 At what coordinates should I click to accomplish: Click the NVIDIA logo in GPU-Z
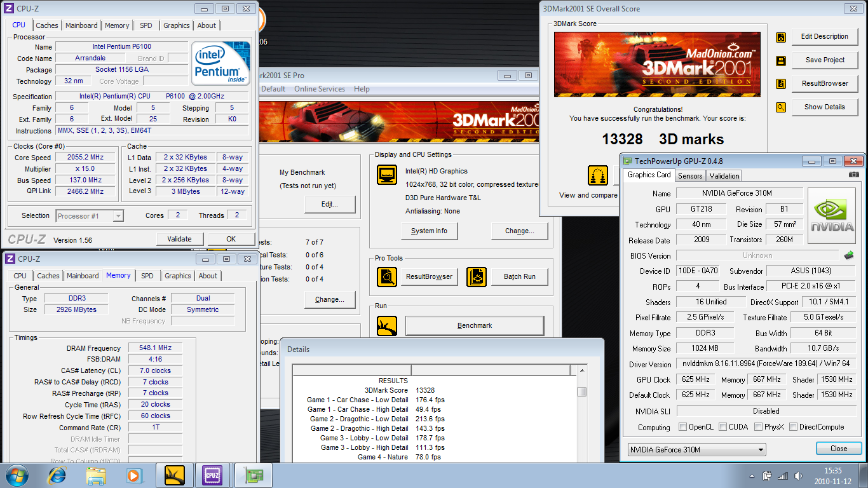[x=832, y=217]
